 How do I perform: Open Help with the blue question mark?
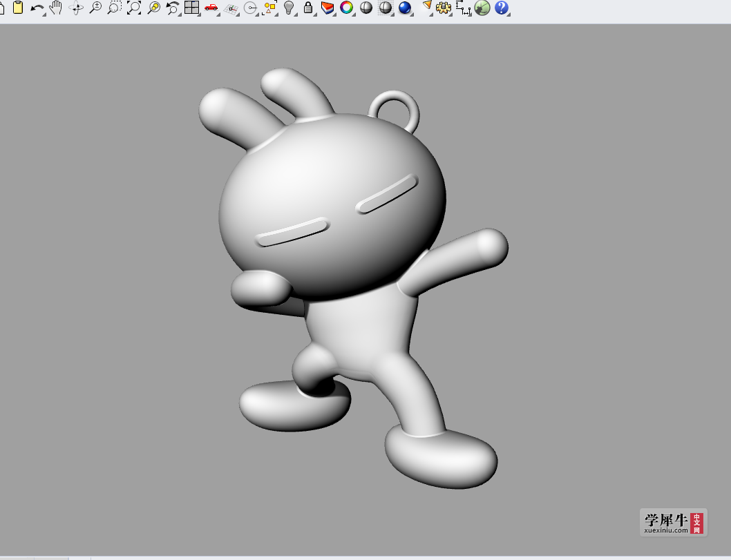coord(501,8)
